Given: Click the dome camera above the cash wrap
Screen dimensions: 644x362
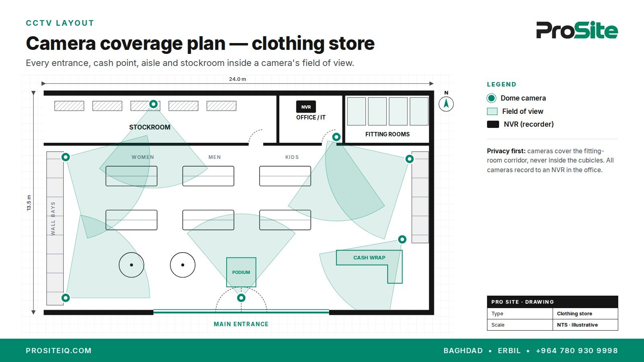Looking at the screenshot, I should point(402,239).
